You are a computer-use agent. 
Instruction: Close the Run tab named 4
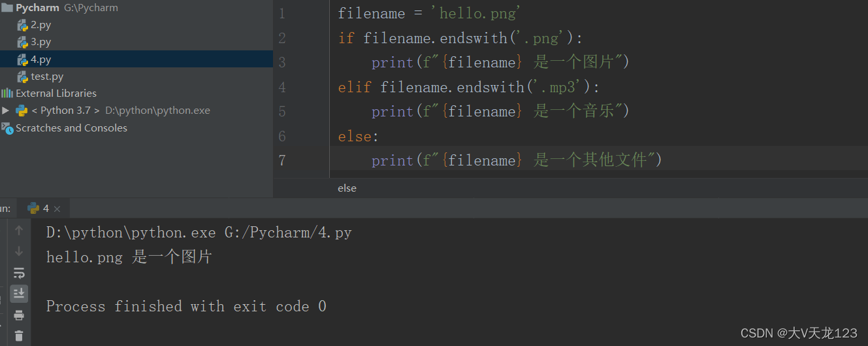click(57, 209)
